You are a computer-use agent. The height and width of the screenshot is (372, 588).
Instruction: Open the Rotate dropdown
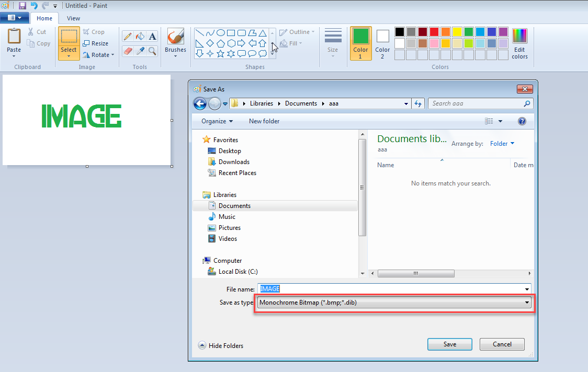click(98, 55)
